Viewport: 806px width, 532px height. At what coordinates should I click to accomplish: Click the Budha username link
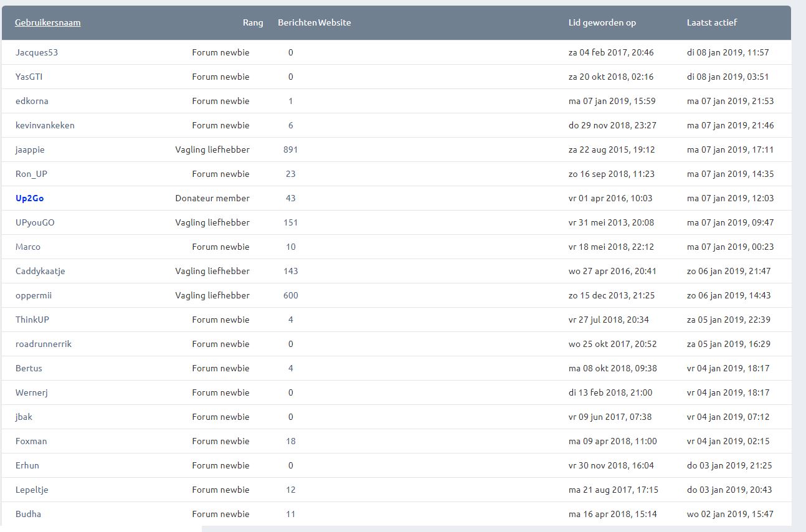tap(28, 514)
